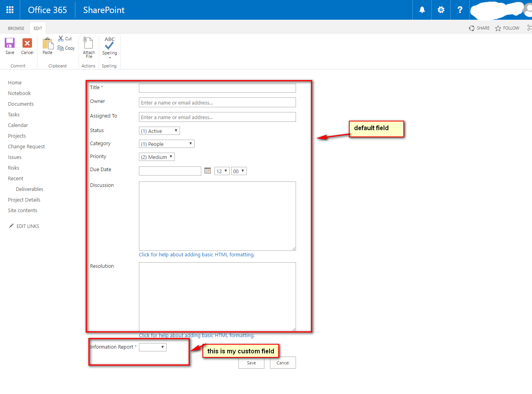Open Site contents in left navigation
532x394 pixels.
coord(22,211)
